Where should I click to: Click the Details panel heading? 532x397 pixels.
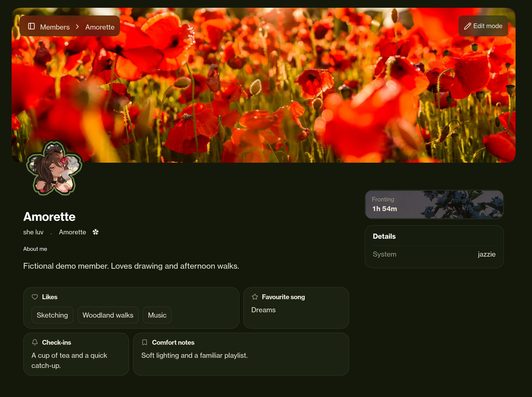(384, 236)
